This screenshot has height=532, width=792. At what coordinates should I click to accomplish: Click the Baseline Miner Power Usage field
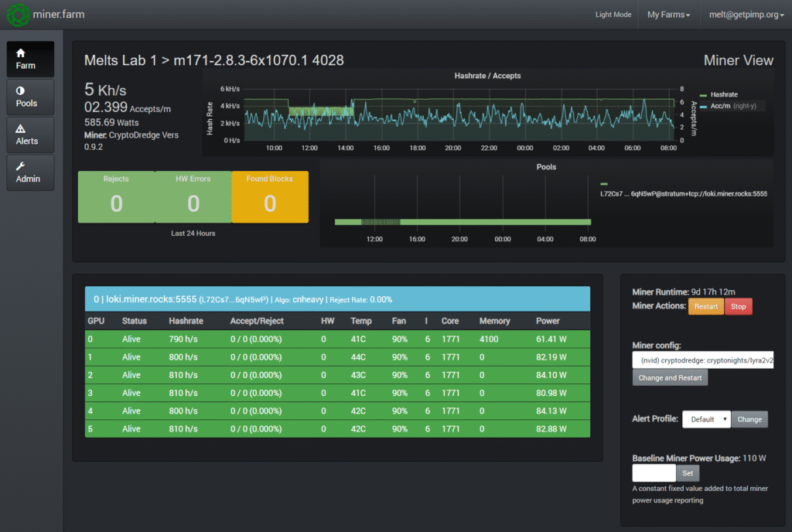(x=654, y=472)
